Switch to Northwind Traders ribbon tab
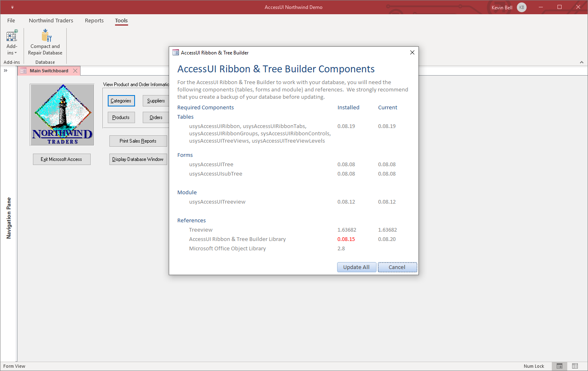 pos(51,21)
